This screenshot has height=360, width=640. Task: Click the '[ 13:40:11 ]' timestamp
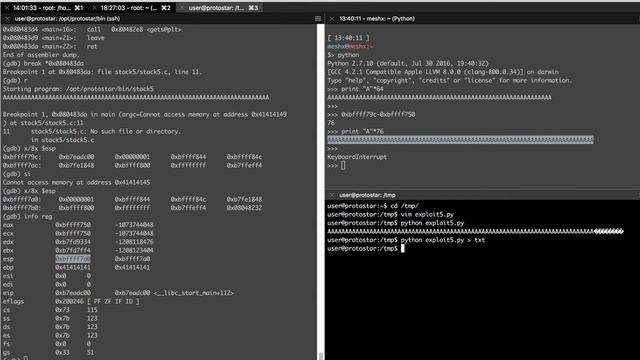[348, 38]
